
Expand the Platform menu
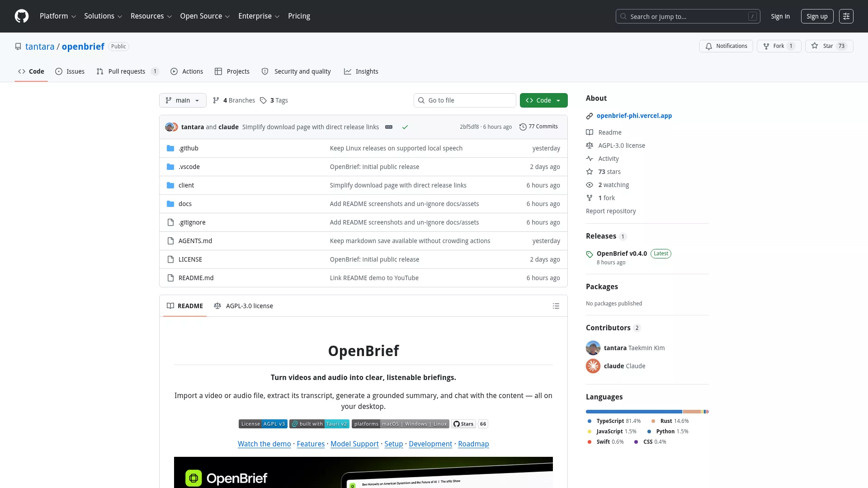click(x=58, y=16)
